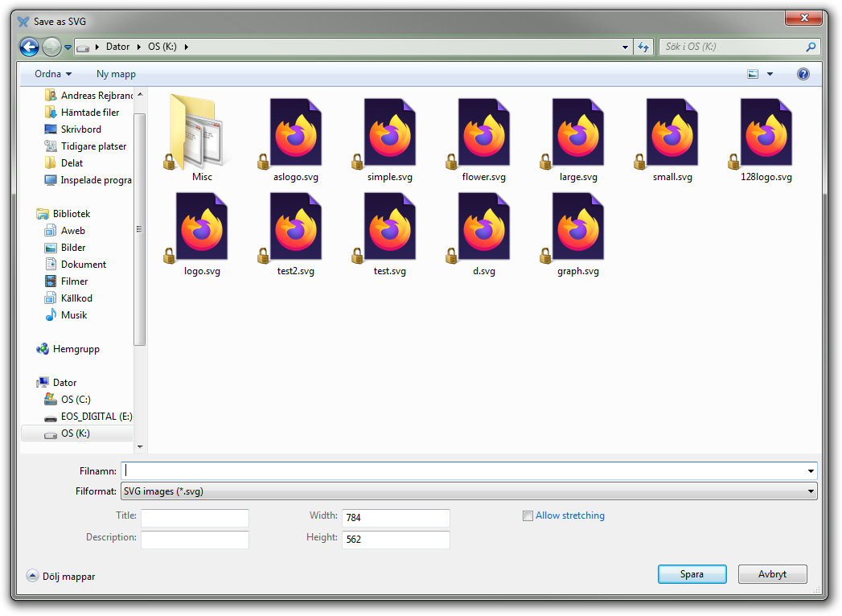Select EOS_DIGITAL (E:) in the sidebar
Screen dimensions: 842x616
96,417
